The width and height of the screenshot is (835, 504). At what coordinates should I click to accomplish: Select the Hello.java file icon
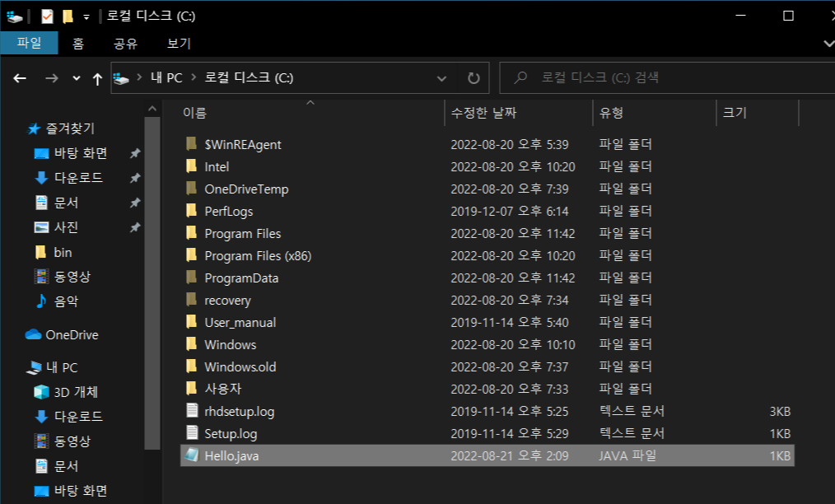[x=191, y=455]
